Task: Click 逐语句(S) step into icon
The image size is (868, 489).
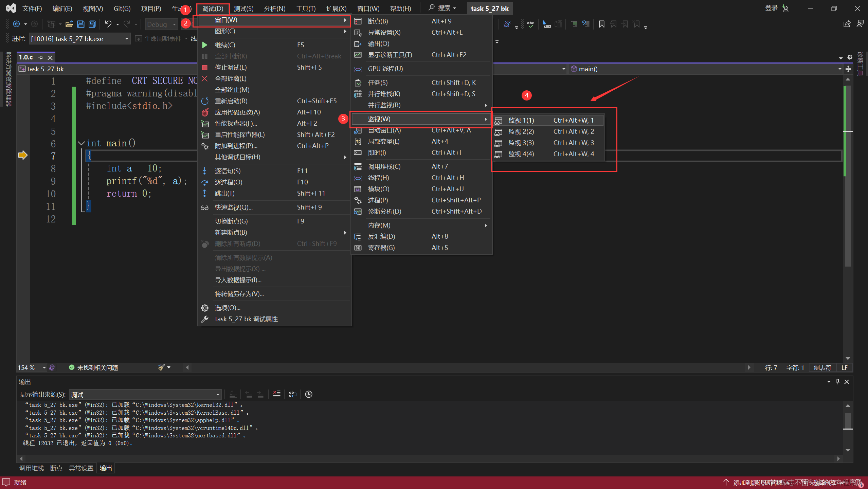Action: 204,171
